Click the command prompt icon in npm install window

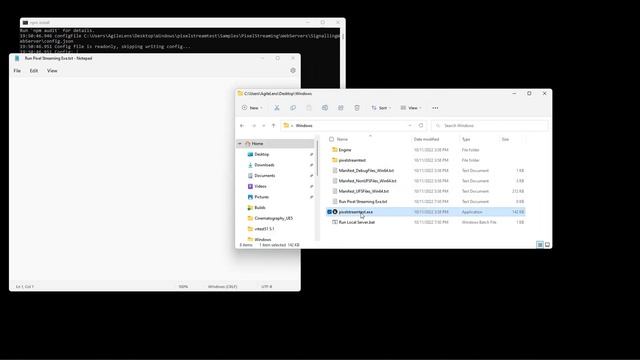[25, 22]
